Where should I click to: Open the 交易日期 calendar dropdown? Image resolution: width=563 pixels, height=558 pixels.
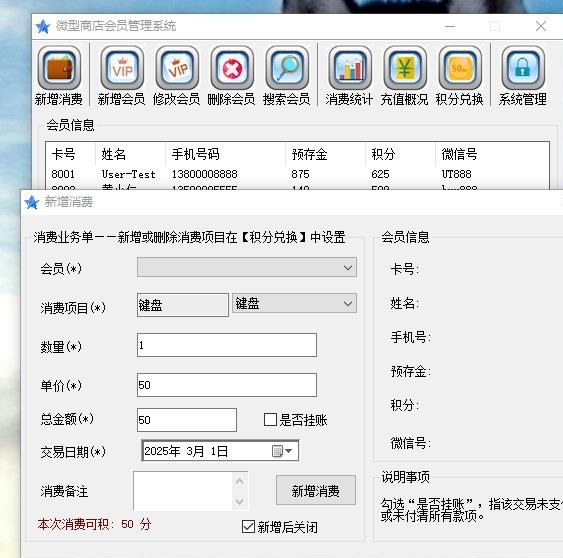click(x=283, y=451)
